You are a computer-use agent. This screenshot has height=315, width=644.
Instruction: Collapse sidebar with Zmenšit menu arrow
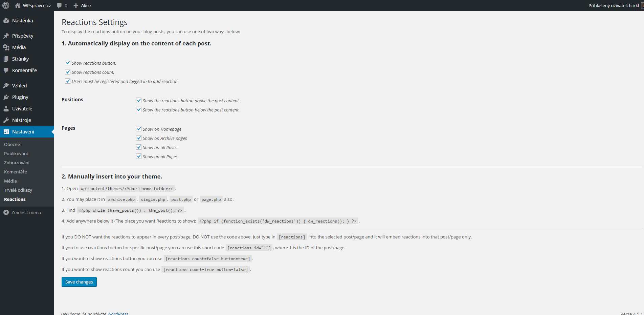click(x=6, y=212)
